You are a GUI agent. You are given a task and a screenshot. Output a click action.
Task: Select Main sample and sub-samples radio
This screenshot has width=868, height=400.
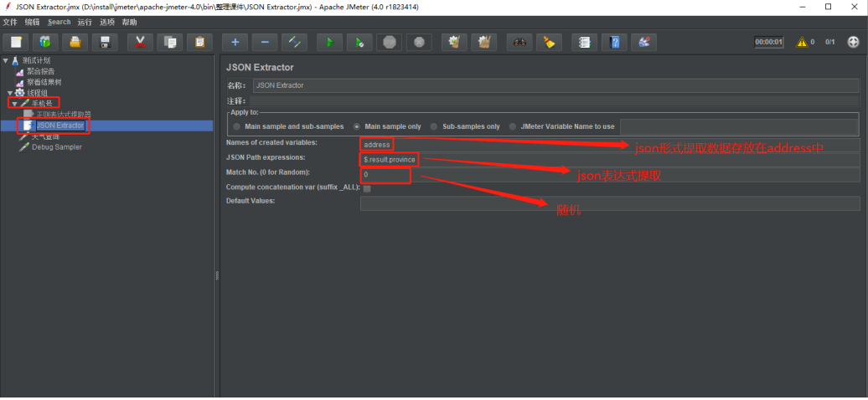coord(237,126)
